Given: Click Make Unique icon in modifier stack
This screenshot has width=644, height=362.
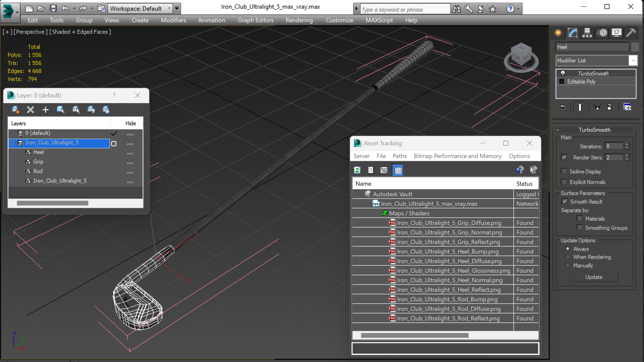Looking at the screenshot, I should [x=597, y=107].
